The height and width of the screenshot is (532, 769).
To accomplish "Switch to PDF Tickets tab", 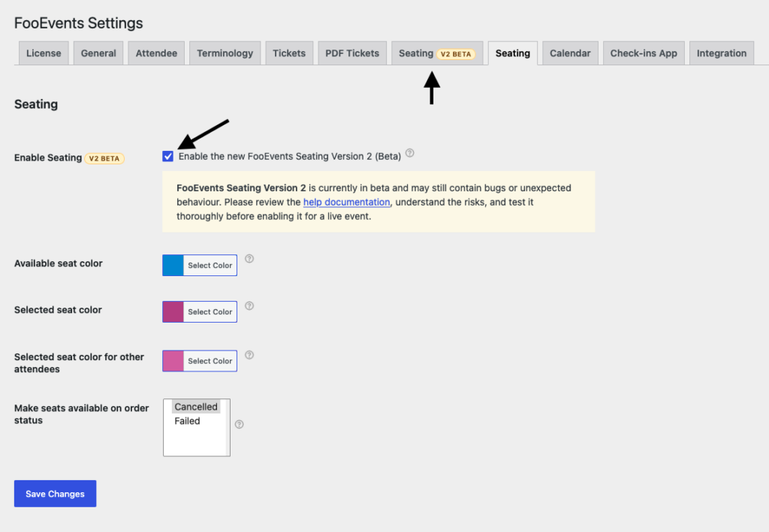I will [x=352, y=53].
